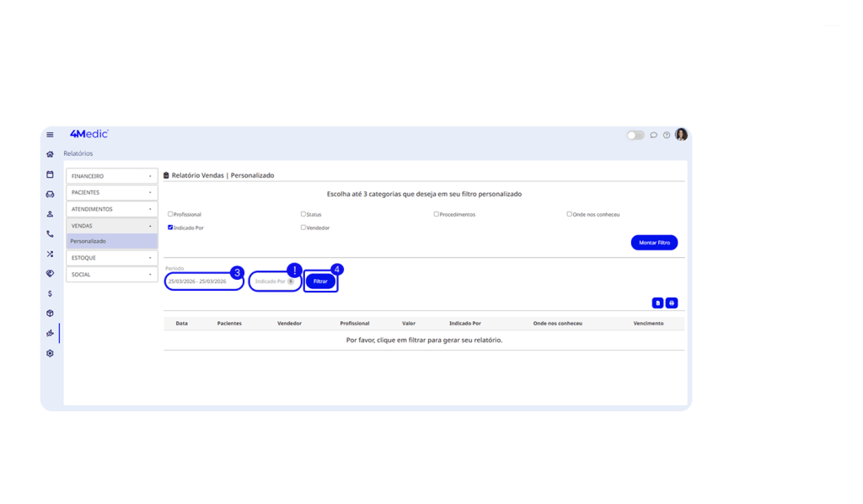Select Personalizado under VENDAS

click(111, 241)
